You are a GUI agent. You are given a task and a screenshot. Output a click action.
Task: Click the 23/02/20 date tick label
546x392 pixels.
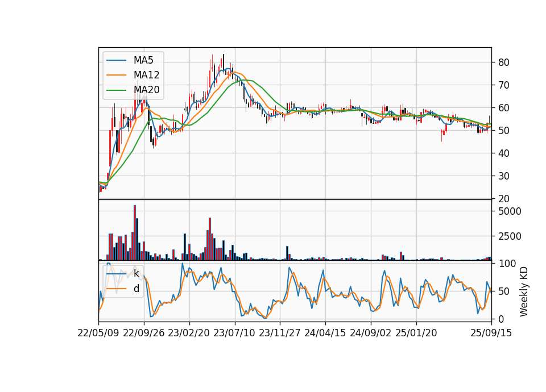[189, 333]
